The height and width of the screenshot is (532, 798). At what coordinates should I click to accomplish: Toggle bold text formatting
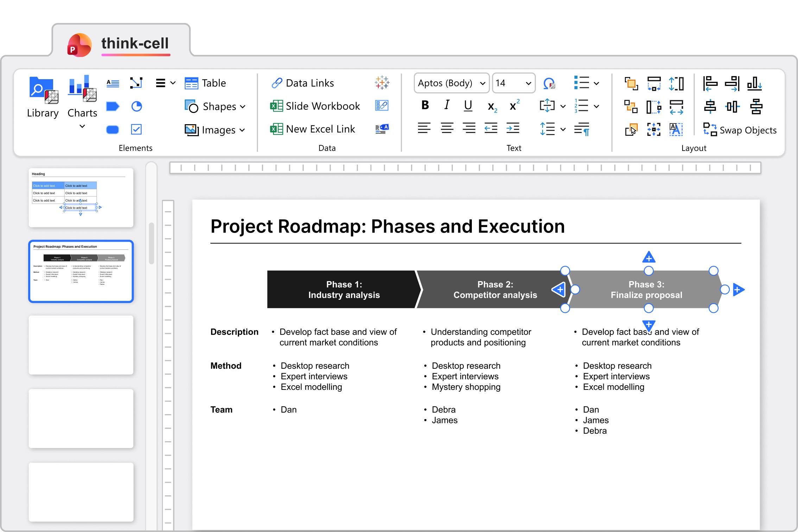(x=425, y=105)
